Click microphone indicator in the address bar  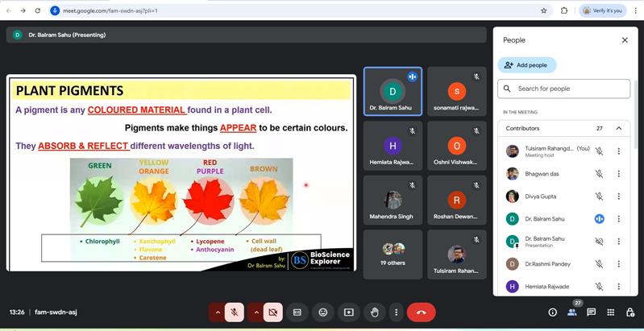pos(55,10)
